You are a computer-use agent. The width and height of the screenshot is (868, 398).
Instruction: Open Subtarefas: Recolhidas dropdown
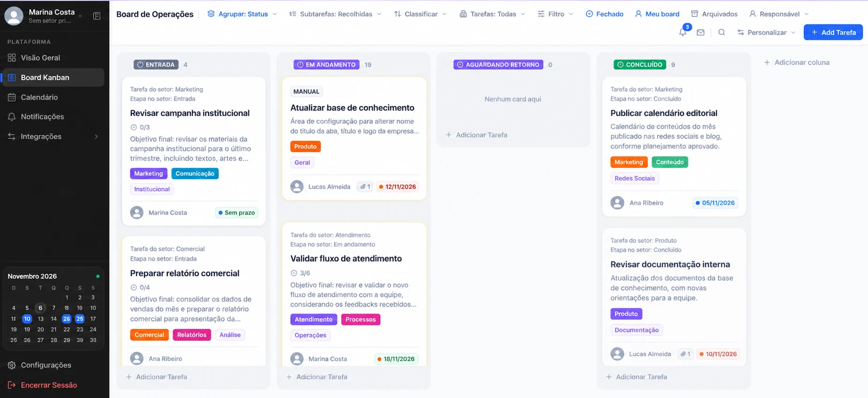click(x=336, y=14)
